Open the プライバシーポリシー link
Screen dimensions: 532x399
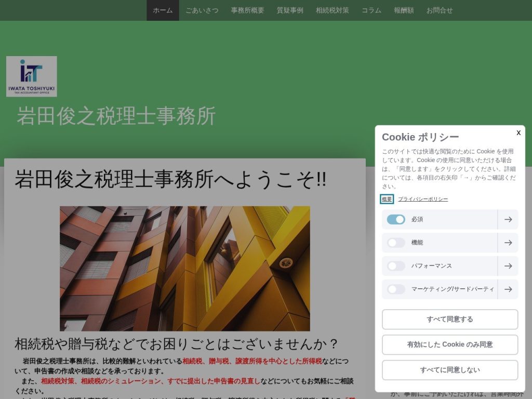(423, 199)
